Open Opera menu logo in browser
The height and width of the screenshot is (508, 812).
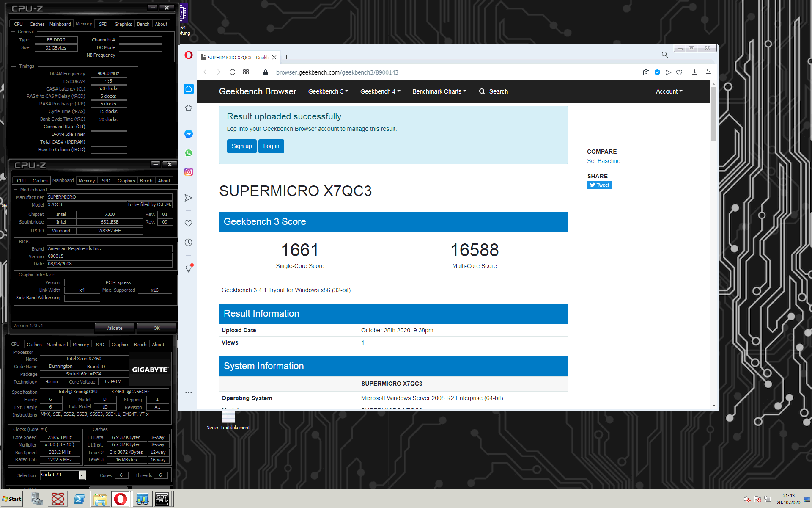(x=189, y=55)
